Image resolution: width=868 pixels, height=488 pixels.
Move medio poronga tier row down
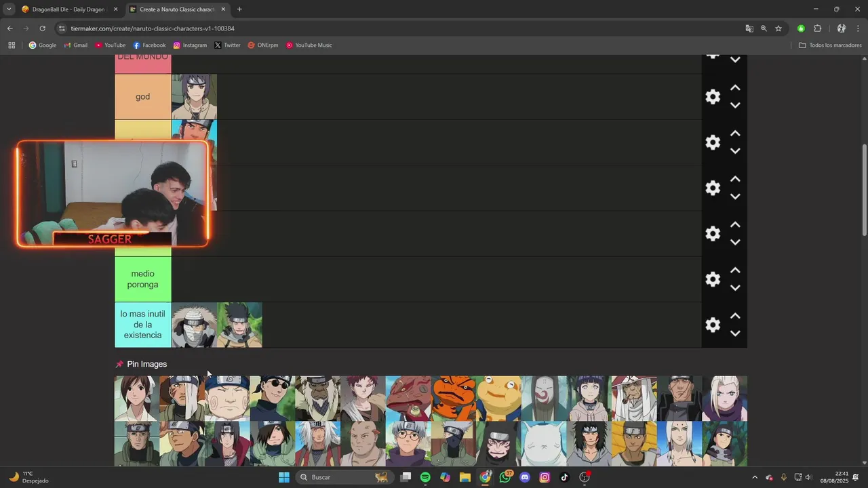735,287
